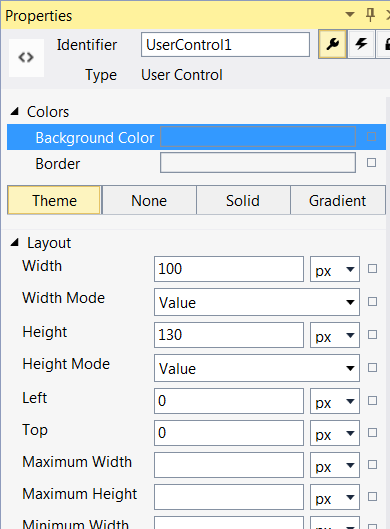
Task: Click the Top value input field
Action: [x=229, y=433]
